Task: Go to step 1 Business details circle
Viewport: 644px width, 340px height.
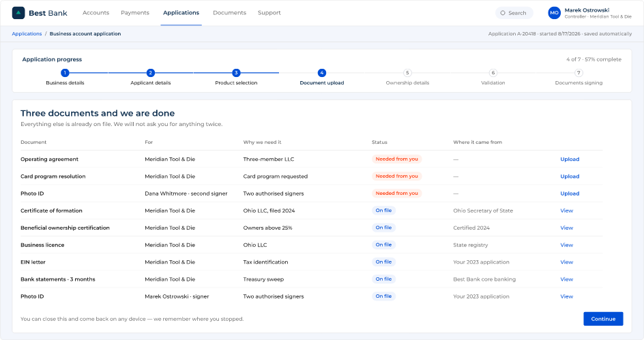Action: point(65,73)
